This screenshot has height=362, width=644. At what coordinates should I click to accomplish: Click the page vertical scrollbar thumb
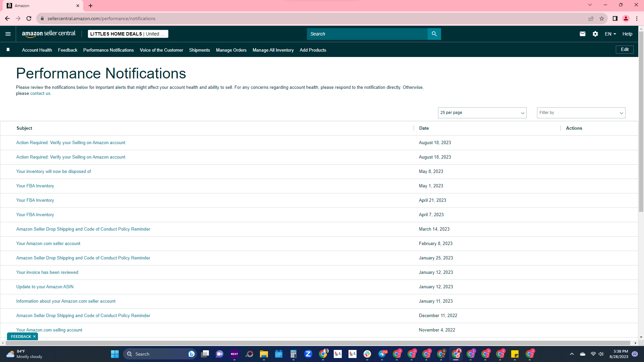(x=641, y=122)
